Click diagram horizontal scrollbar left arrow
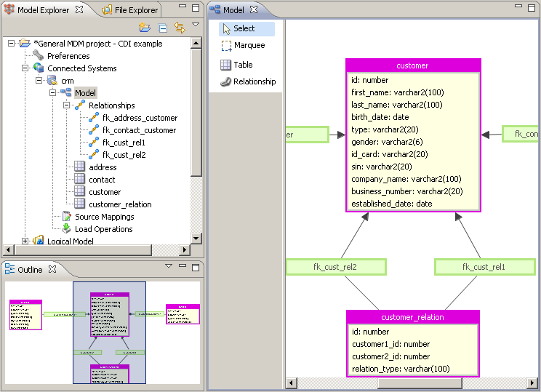 [292, 383]
